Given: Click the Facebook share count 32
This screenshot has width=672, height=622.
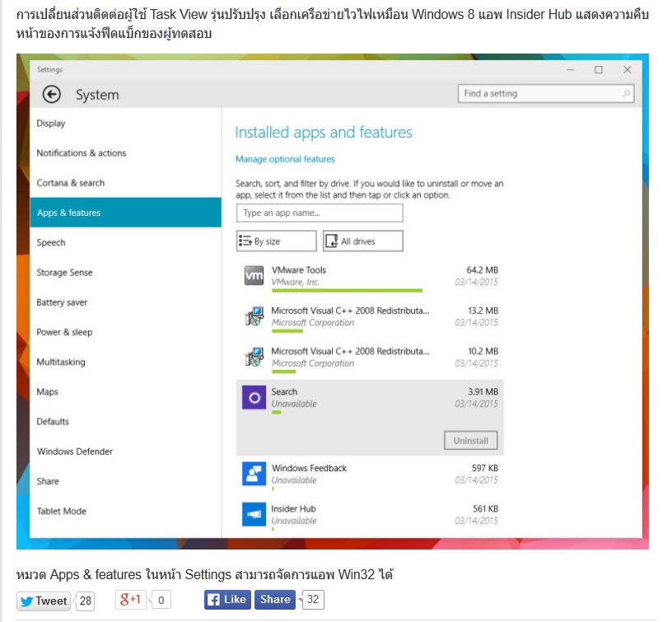Looking at the screenshot, I should click(x=313, y=599).
